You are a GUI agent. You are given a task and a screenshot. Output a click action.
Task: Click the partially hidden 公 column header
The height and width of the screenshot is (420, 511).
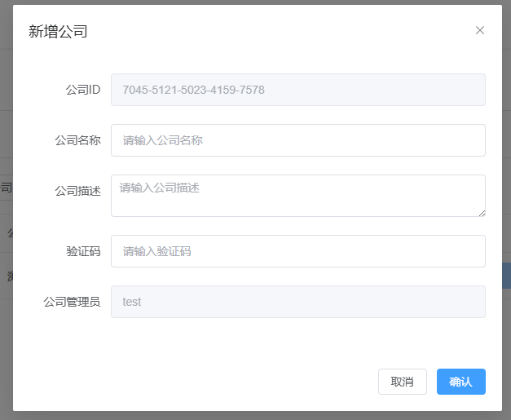tap(9, 234)
